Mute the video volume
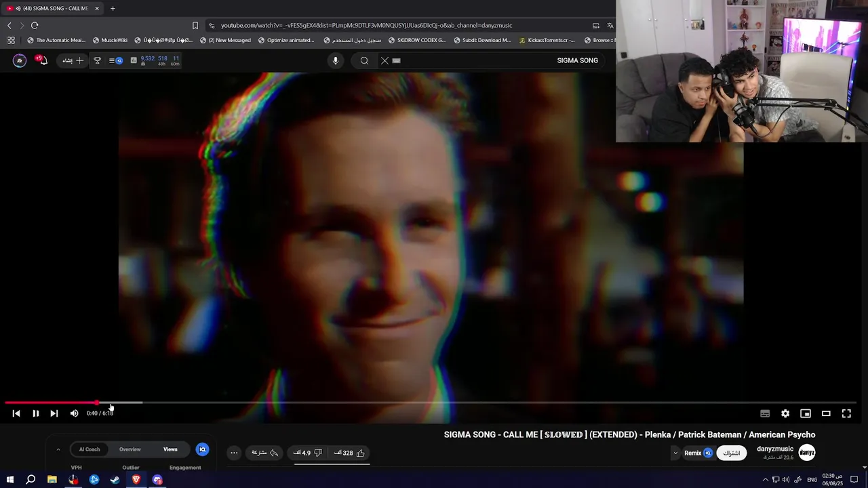The image size is (868, 488). pyautogui.click(x=74, y=413)
